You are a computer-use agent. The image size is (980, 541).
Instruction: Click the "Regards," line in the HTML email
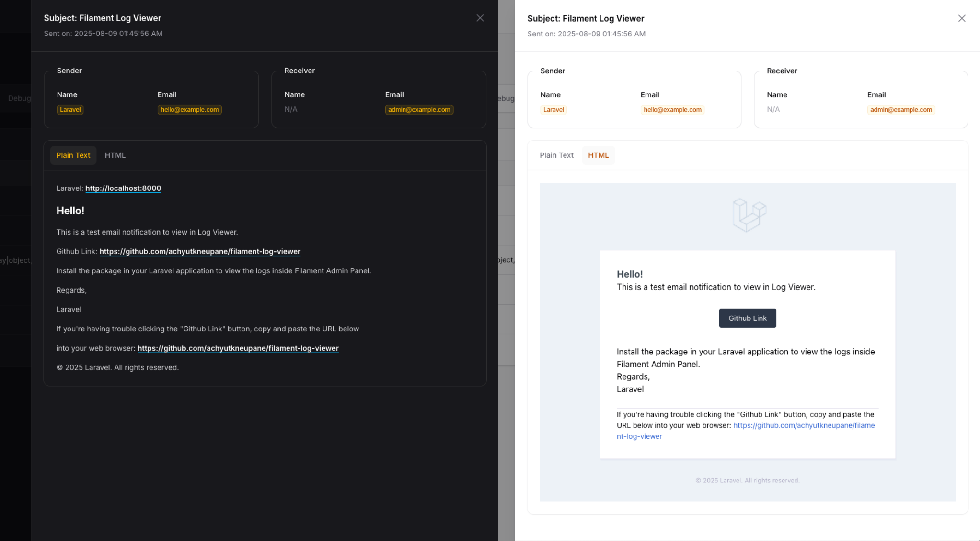[633, 377]
